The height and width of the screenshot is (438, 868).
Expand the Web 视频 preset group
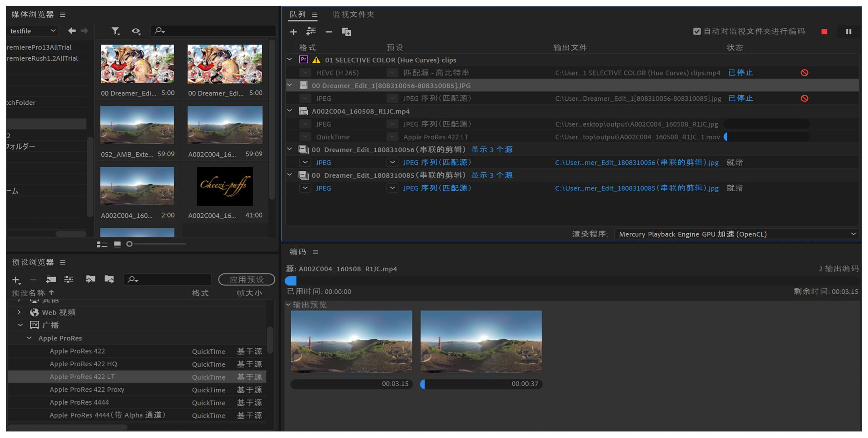(19, 312)
